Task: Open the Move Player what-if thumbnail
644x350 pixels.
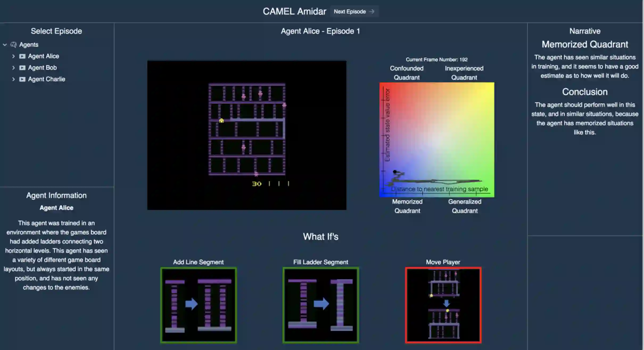Action: pyautogui.click(x=443, y=305)
